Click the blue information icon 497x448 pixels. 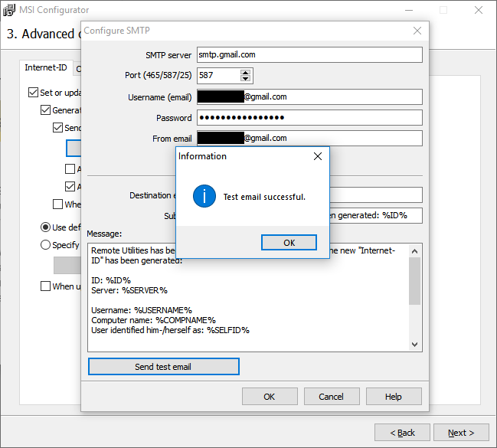tap(204, 196)
